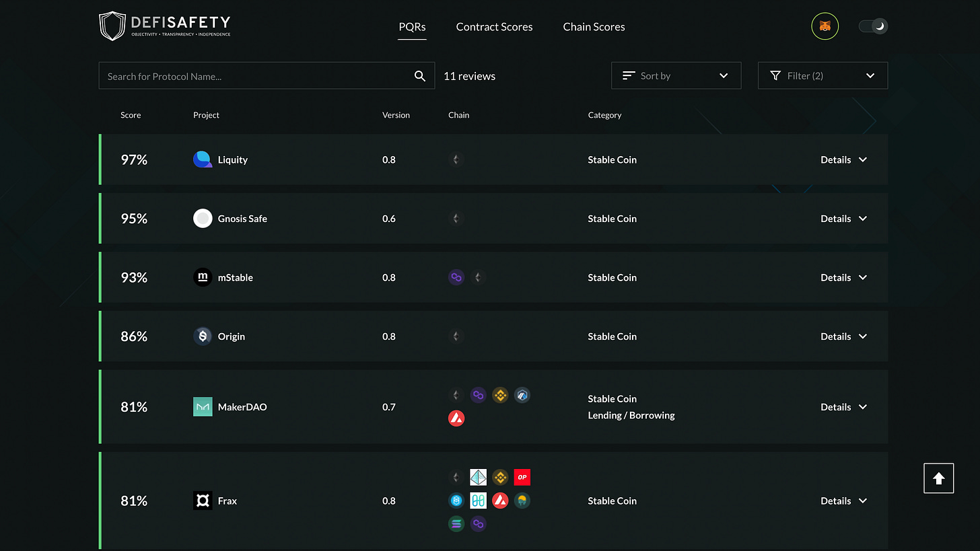
Task: Click Lending / Borrowing category in MakerDAO row
Action: pos(631,415)
